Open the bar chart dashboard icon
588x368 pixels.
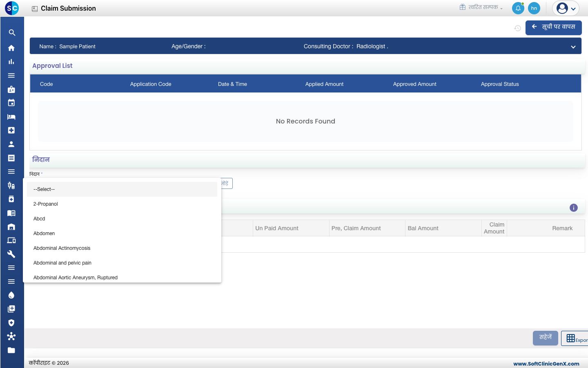11,62
